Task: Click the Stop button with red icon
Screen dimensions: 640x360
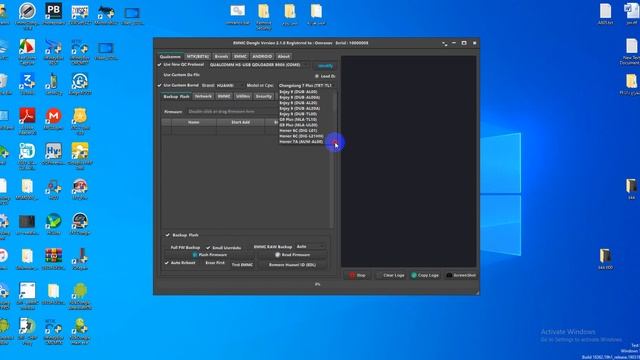Action: click(358, 276)
